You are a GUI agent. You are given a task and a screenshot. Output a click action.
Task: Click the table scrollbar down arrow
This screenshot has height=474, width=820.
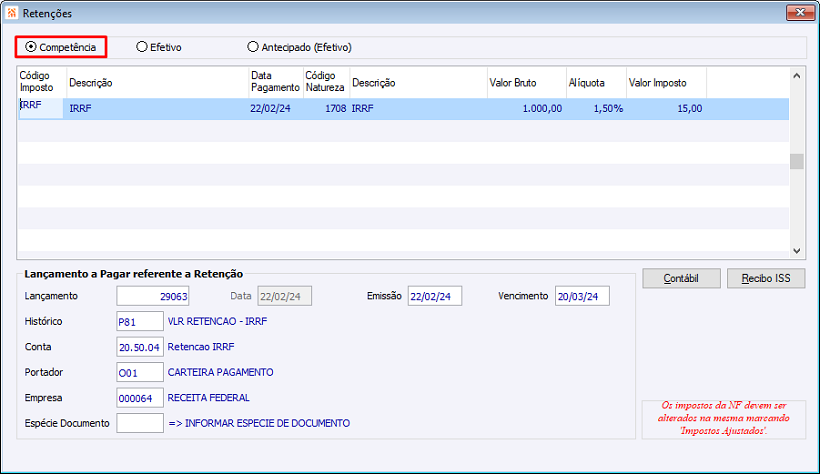click(x=796, y=251)
